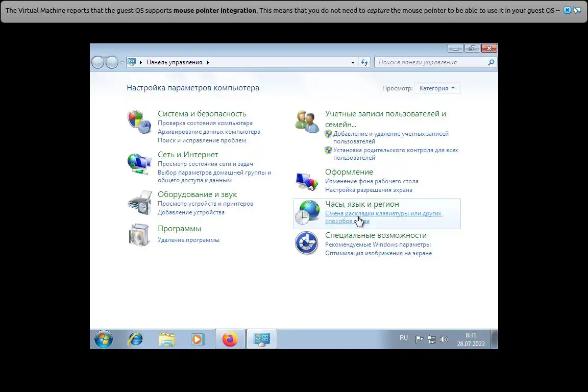Click the network tray icon
588x392 pixels.
[432, 339]
